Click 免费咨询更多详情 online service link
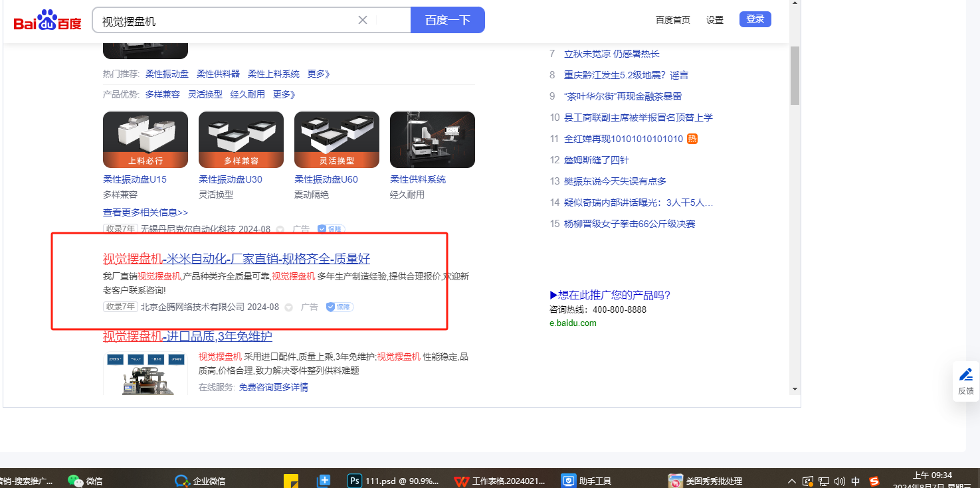Image resolution: width=980 pixels, height=488 pixels. 274,387
